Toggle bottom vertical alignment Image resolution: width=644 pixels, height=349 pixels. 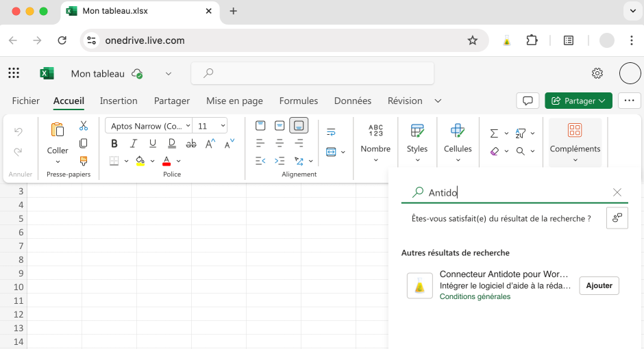(299, 126)
